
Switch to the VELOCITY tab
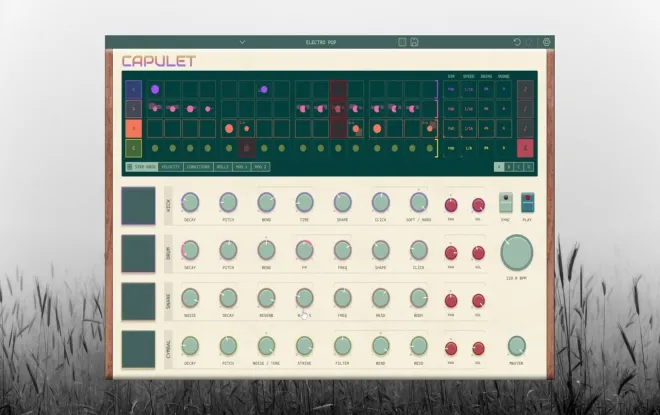point(171,167)
